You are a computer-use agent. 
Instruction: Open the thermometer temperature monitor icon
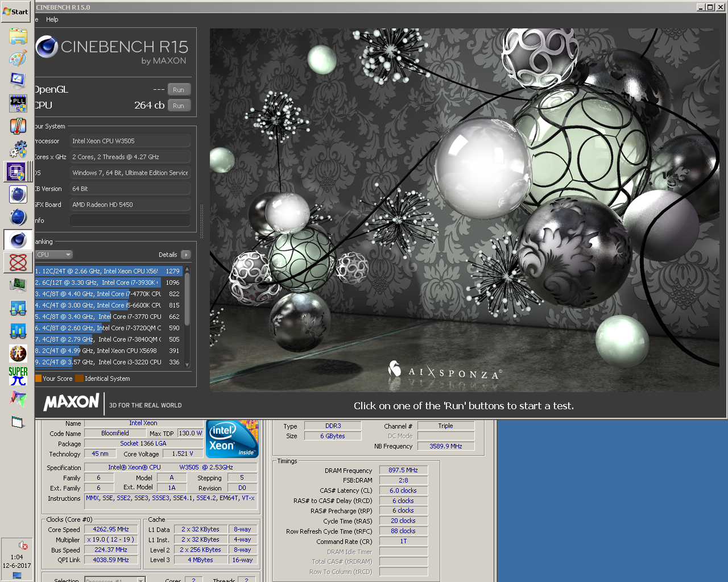click(18, 126)
